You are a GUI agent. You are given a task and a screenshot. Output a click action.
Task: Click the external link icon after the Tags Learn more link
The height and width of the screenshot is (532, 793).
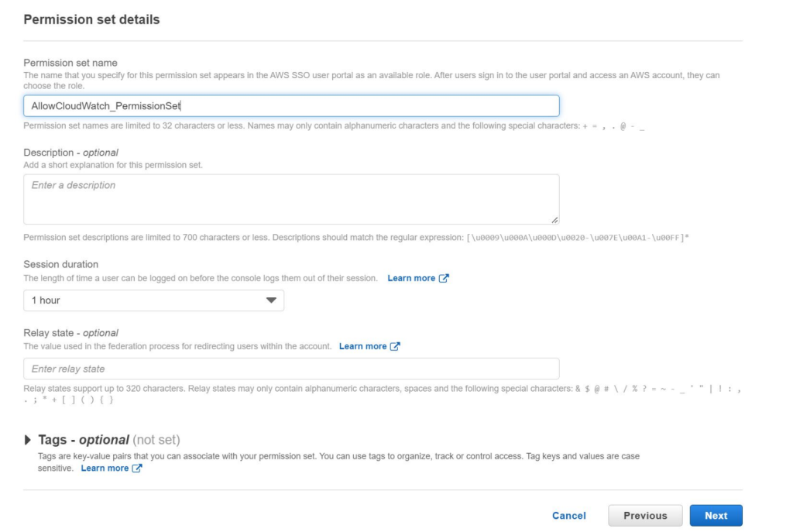point(138,468)
